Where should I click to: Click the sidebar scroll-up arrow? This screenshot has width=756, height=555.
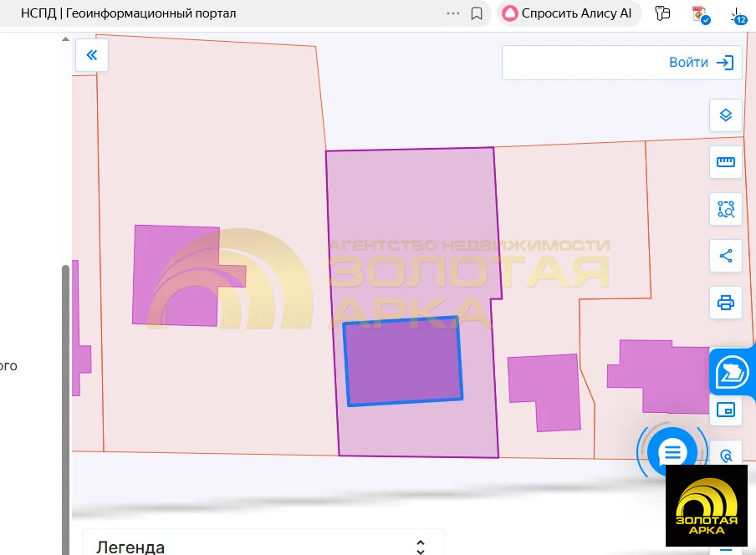65,39
